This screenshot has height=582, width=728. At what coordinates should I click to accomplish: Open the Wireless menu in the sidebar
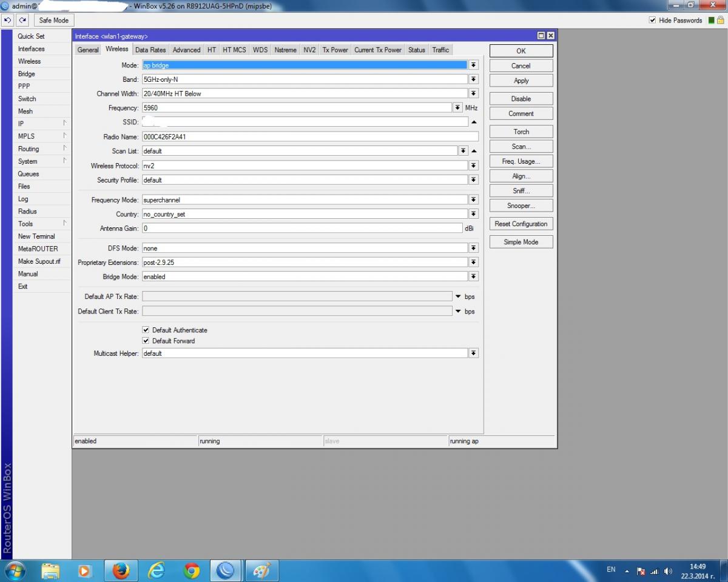29,61
